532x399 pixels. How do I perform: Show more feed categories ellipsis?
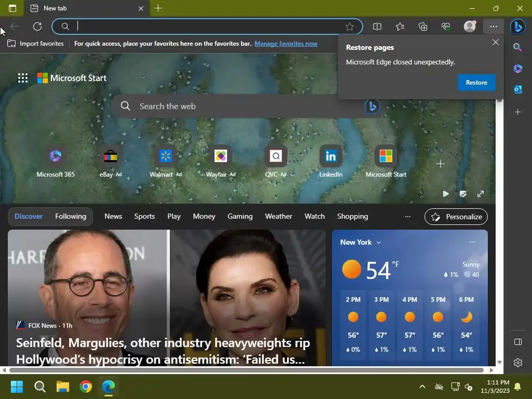pyautogui.click(x=408, y=217)
